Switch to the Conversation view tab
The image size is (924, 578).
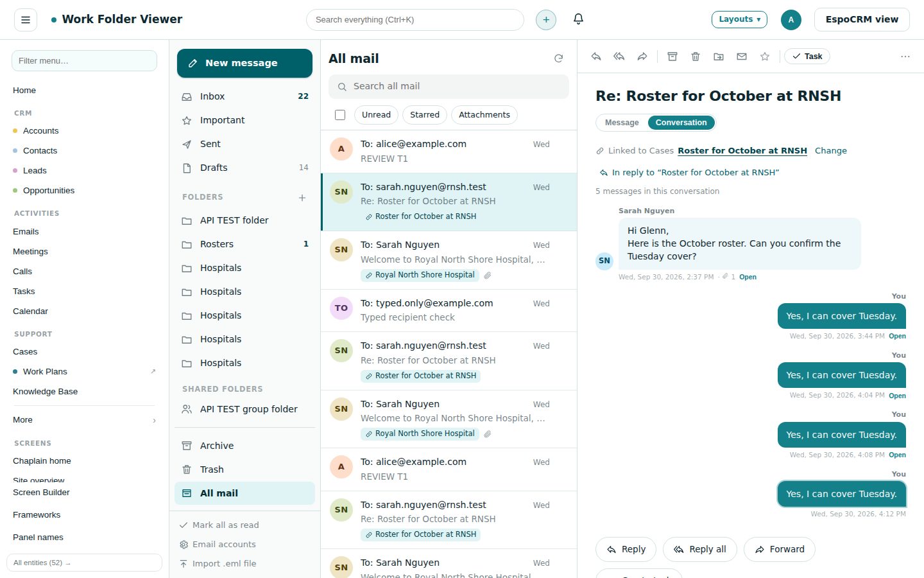tap(681, 123)
